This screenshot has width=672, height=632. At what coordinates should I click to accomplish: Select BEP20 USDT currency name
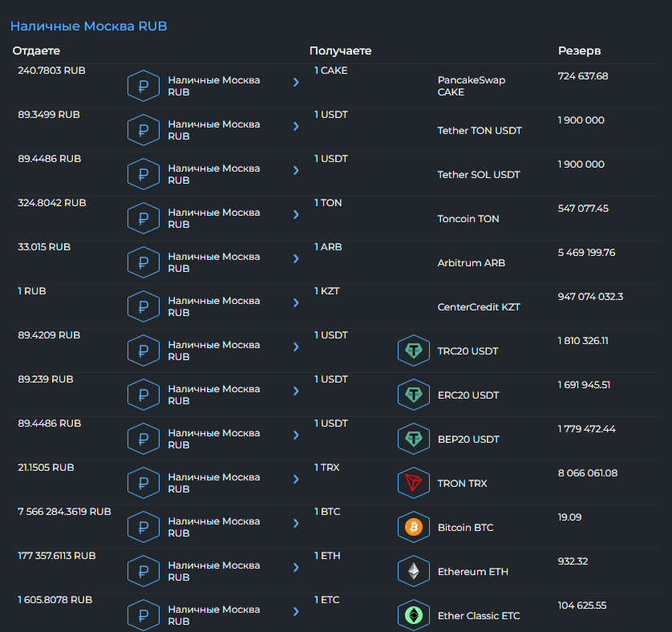click(x=468, y=440)
